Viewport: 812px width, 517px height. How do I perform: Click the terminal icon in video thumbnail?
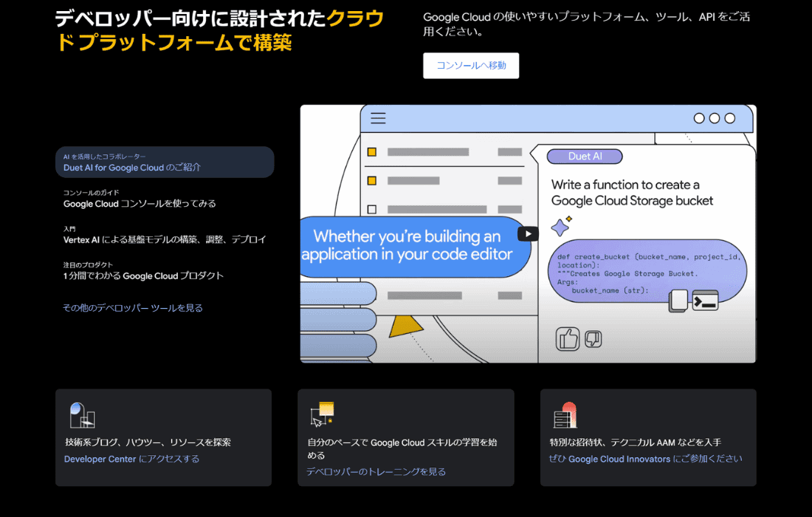[705, 301]
